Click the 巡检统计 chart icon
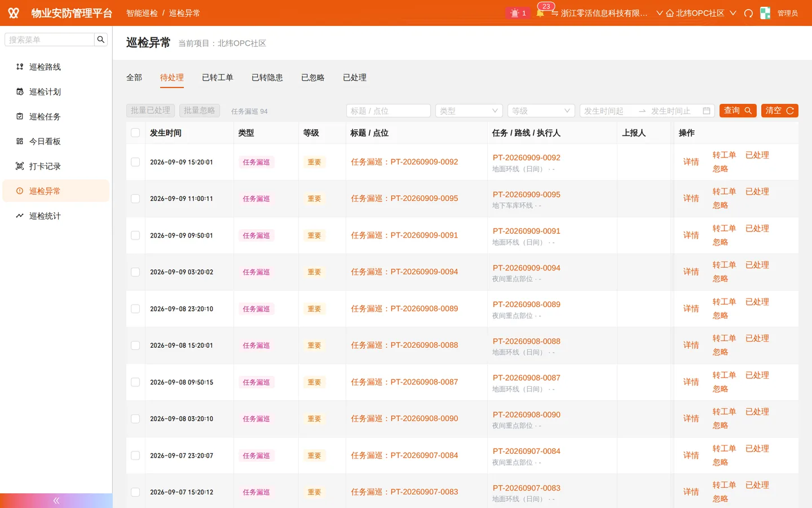This screenshot has height=508, width=812. (20, 216)
